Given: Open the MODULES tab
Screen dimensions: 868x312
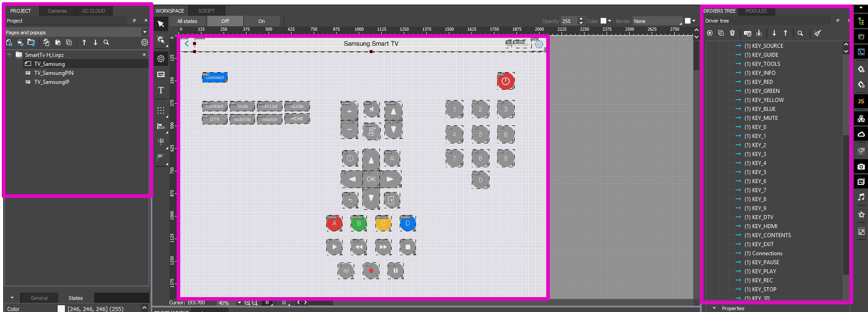Looking at the screenshot, I should click(756, 11).
